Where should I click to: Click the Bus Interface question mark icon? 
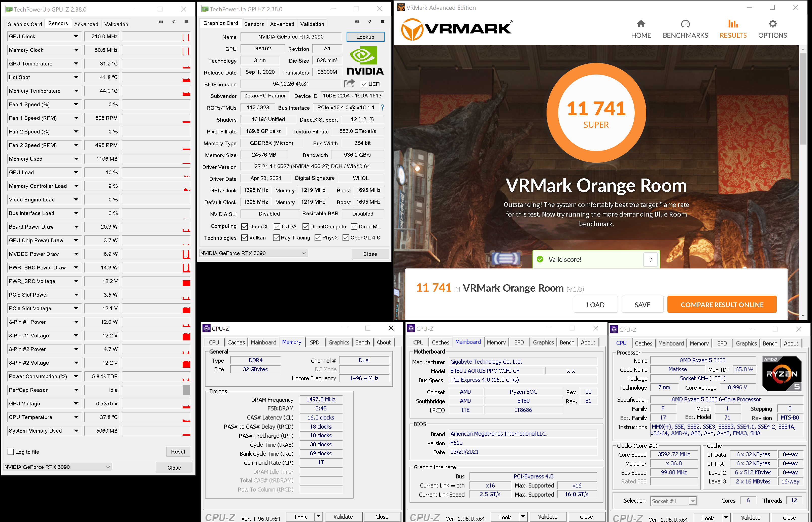(383, 108)
